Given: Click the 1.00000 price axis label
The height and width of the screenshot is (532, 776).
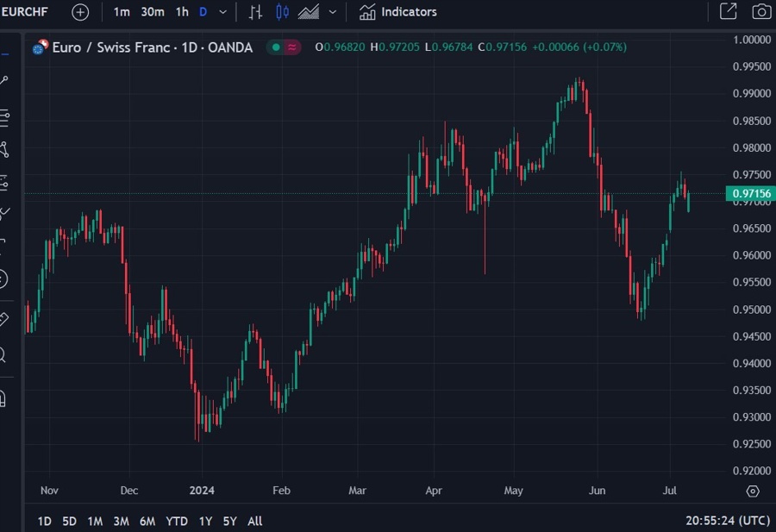Looking at the screenshot, I should pyautogui.click(x=751, y=40).
